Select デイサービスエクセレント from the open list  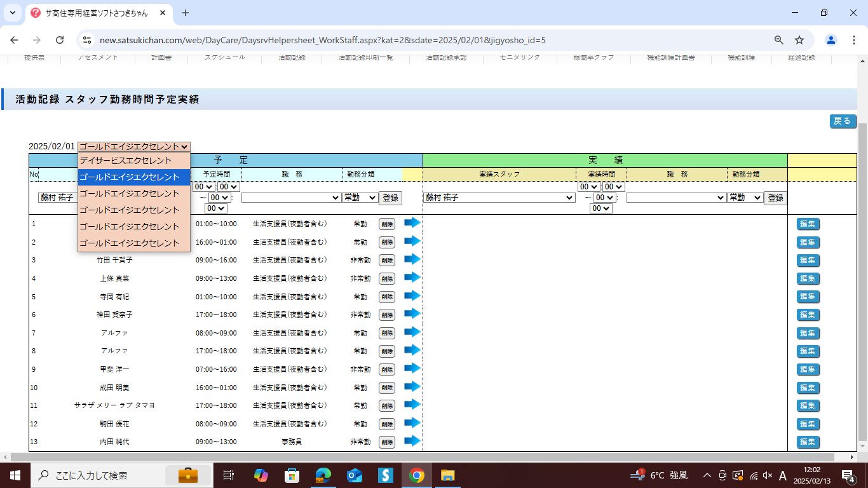126,161
